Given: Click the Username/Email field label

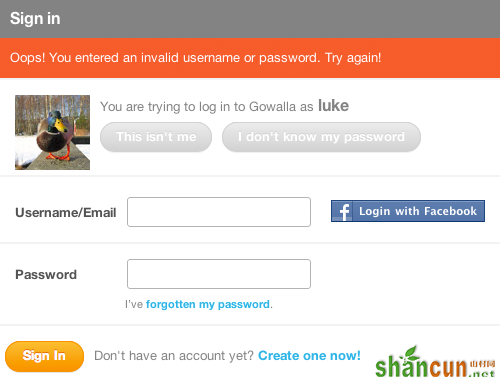Looking at the screenshot, I should click(66, 213).
